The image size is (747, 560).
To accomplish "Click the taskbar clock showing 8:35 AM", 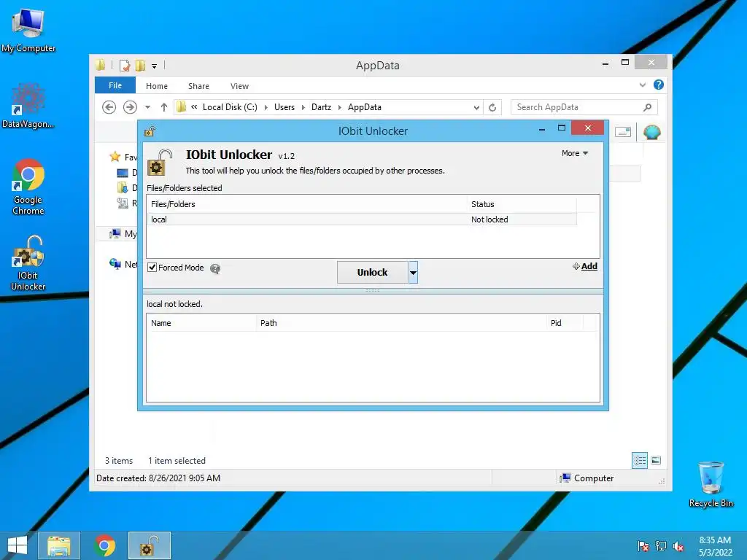I will pos(715,546).
